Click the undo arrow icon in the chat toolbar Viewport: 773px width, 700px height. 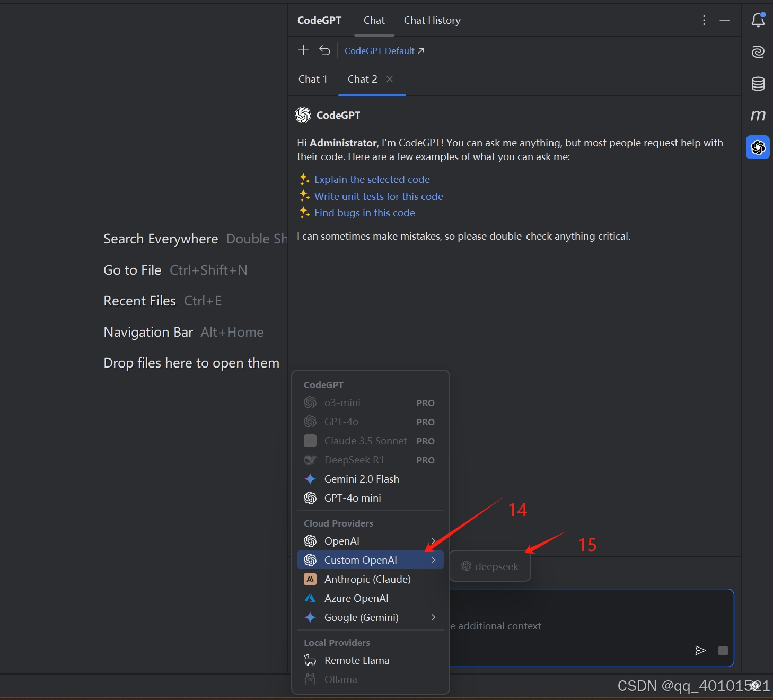pos(324,50)
